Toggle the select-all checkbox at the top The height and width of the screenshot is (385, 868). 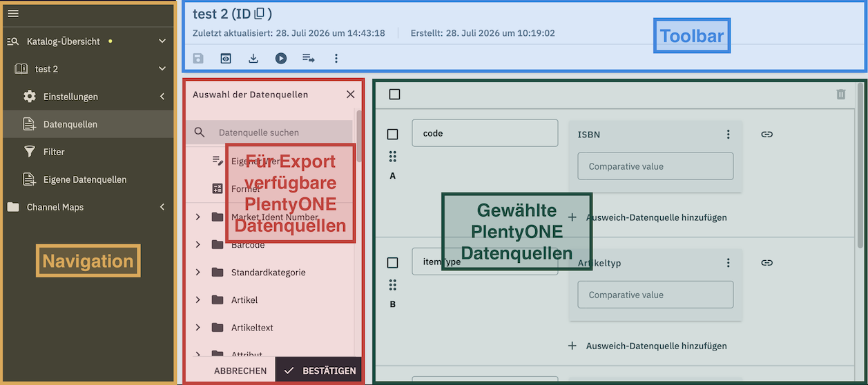tap(394, 95)
